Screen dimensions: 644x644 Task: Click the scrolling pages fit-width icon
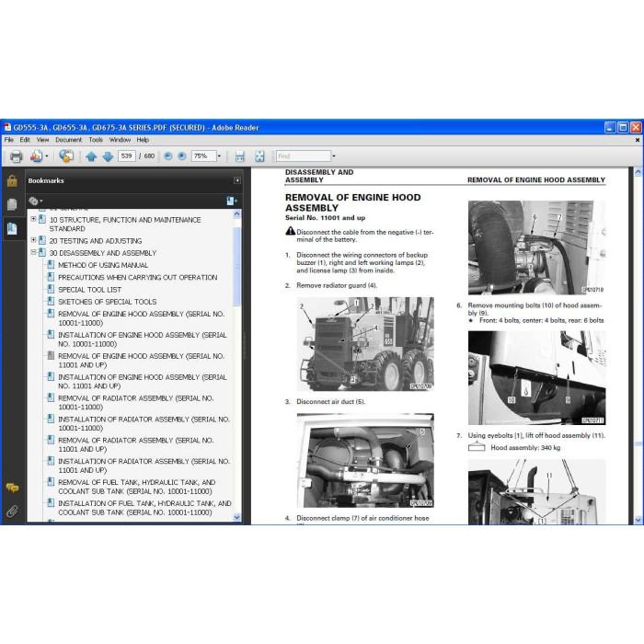click(239, 156)
